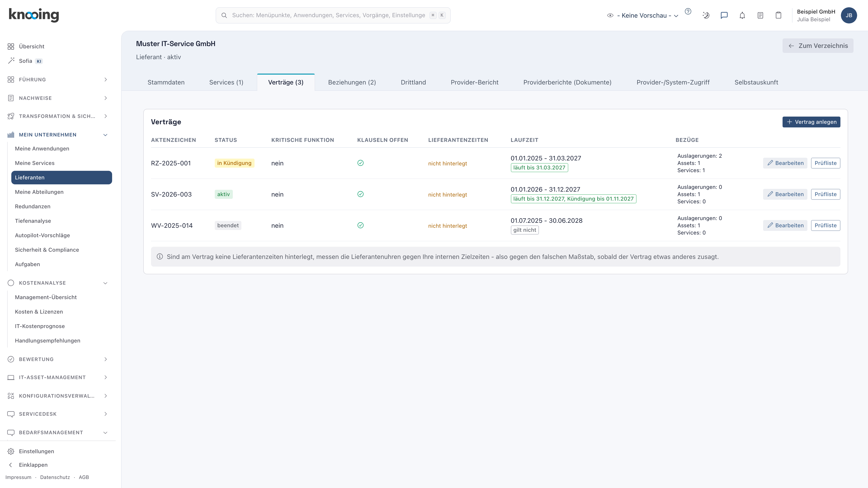Image resolution: width=868 pixels, height=488 pixels.
Task: Open Prüfliste for contract WV-2025-014
Action: (826, 225)
